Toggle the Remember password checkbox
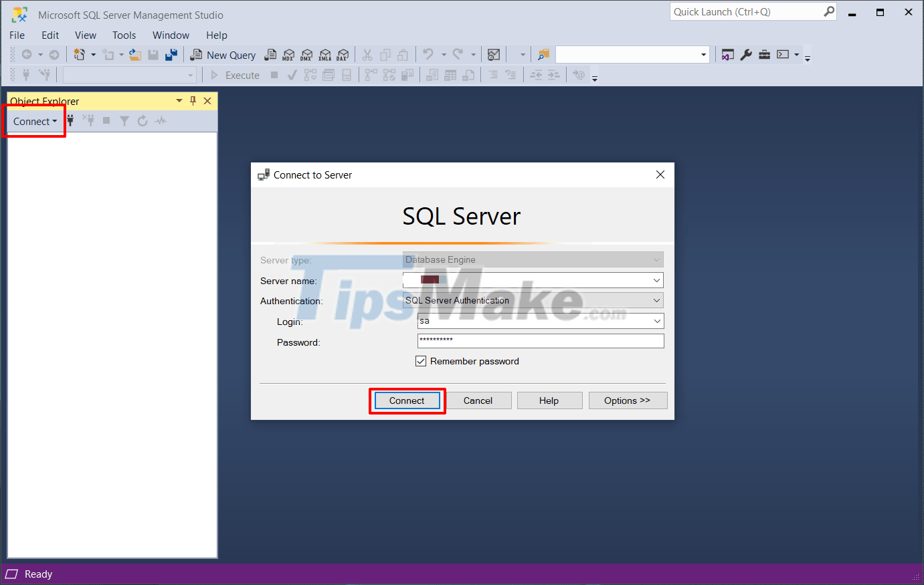Viewport: 924px width, 585px height. click(x=421, y=361)
